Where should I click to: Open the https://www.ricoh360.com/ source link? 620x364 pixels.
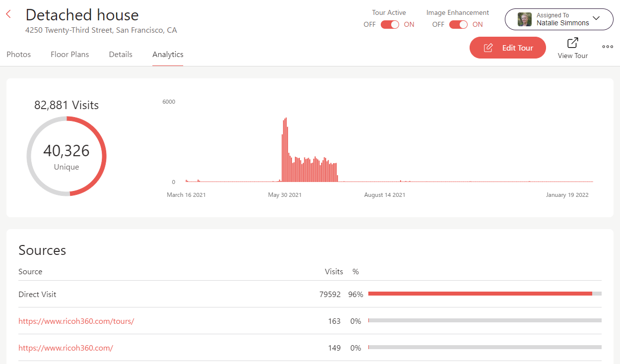click(x=66, y=348)
